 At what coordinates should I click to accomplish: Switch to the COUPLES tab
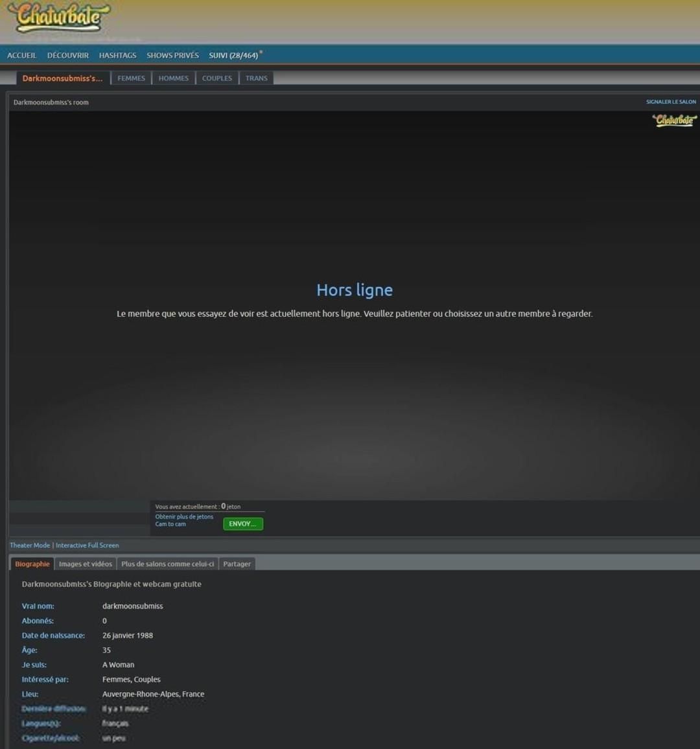(217, 78)
